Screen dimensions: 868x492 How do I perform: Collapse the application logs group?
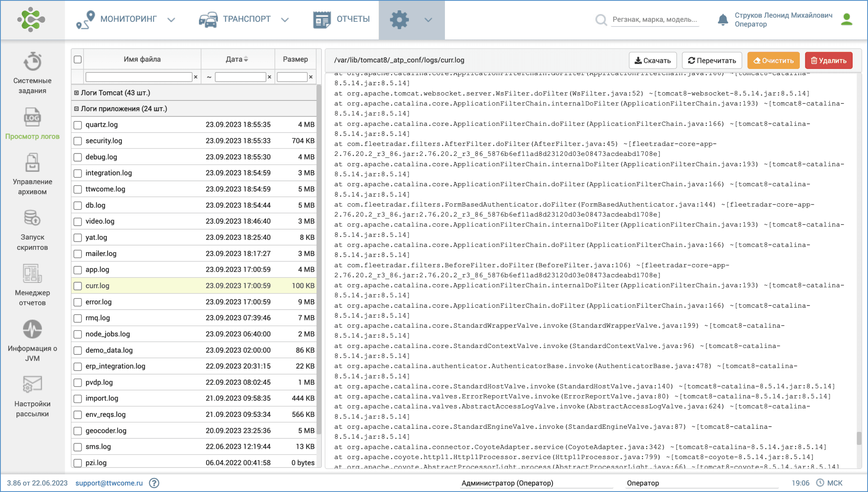(x=76, y=109)
